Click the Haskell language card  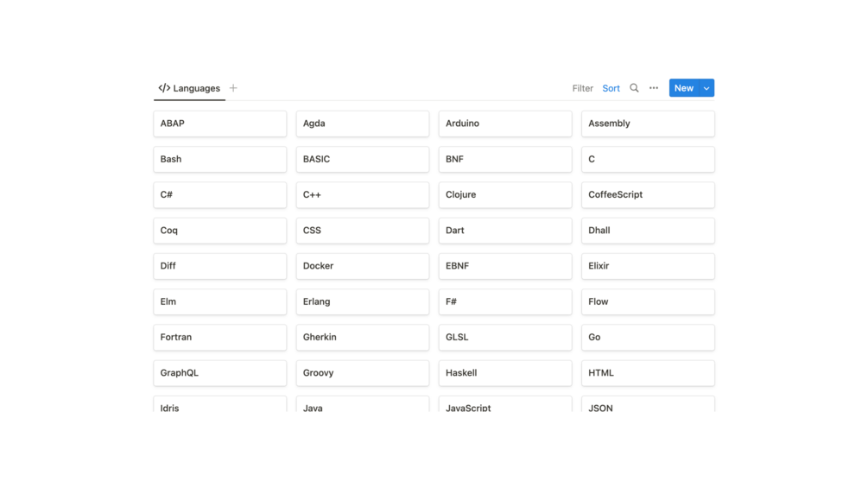(x=504, y=373)
